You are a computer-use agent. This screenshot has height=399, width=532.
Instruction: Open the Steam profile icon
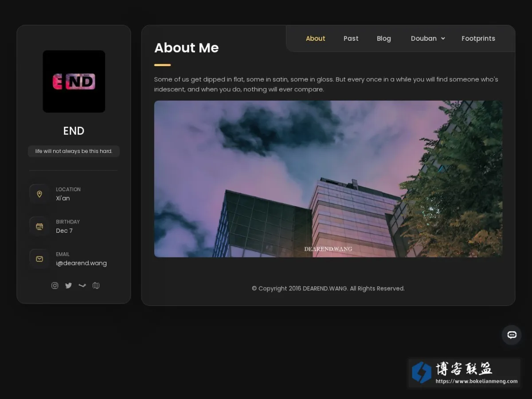point(82,286)
